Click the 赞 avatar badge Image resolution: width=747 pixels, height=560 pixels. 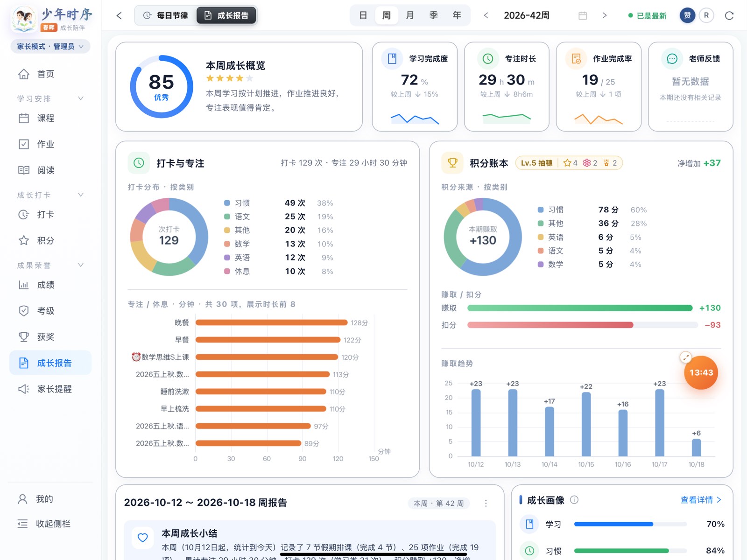pyautogui.click(x=687, y=15)
